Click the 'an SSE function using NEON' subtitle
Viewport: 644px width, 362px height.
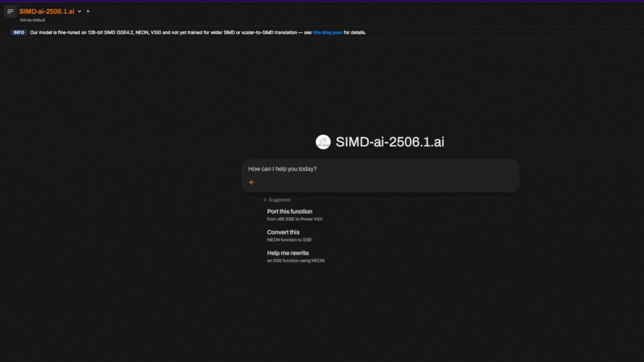pyautogui.click(x=296, y=260)
